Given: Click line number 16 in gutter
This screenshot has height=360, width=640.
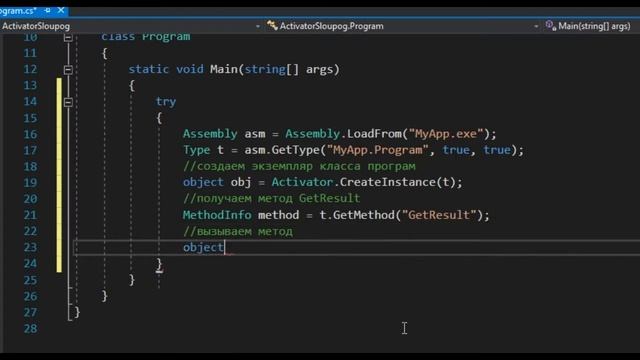Looking at the screenshot, I should (x=30, y=134).
